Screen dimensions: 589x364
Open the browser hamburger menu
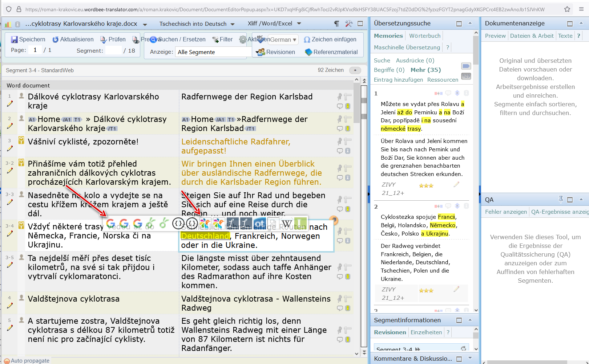581,9
